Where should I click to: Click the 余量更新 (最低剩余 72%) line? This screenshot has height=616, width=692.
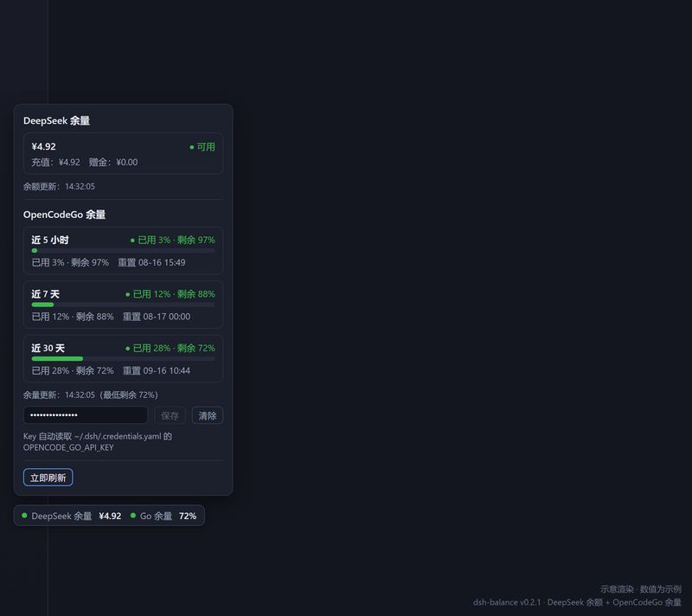(91, 395)
